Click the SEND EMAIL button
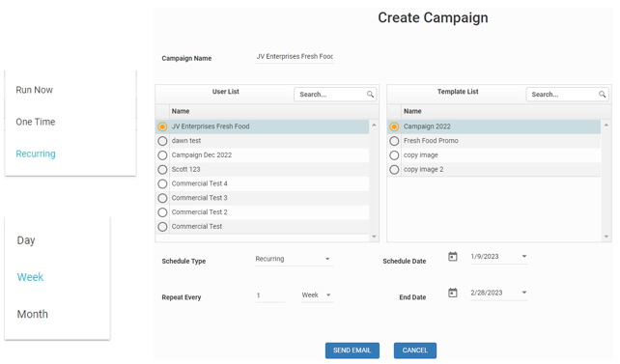The image size is (620, 364). (x=352, y=350)
